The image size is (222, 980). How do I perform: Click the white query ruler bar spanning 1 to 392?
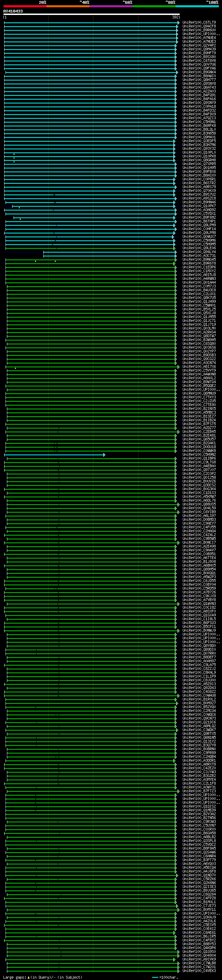pyautogui.click(x=92, y=15)
